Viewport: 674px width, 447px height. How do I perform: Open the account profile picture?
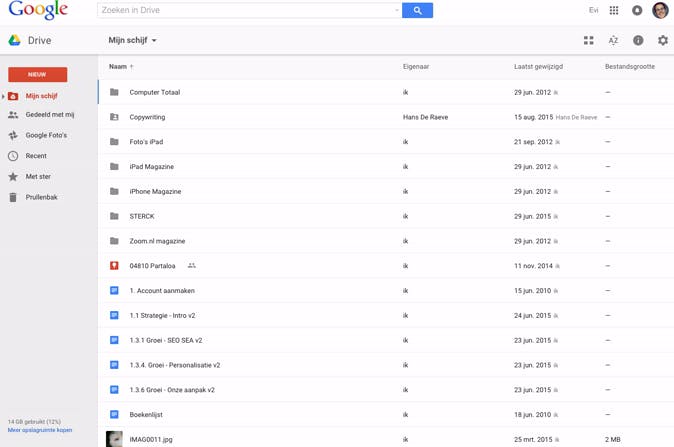660,10
